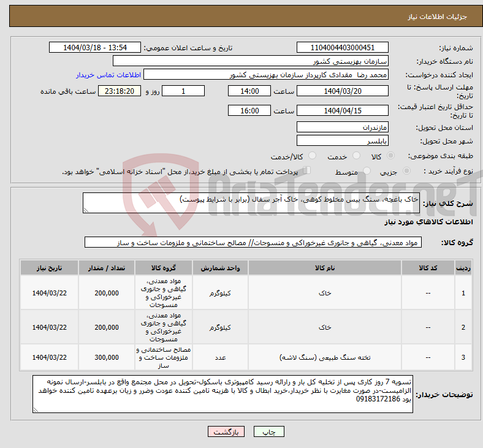This screenshot has width=483, height=448.
Task: Select the کالا radio button
Action: tap(390, 156)
